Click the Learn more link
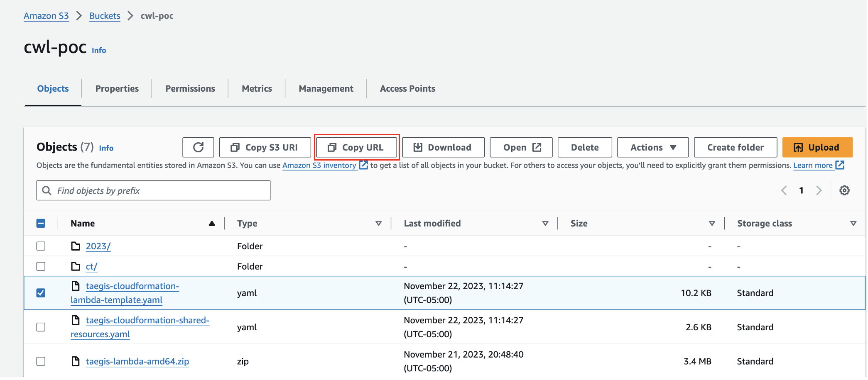868x380 pixels. tap(819, 165)
